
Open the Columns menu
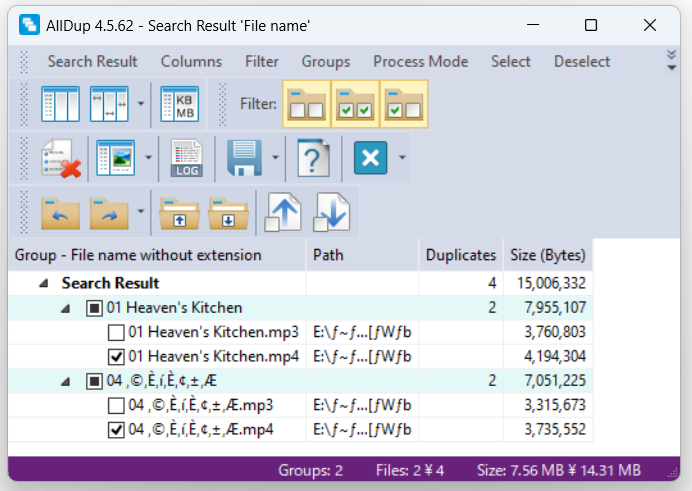pyautogui.click(x=191, y=62)
